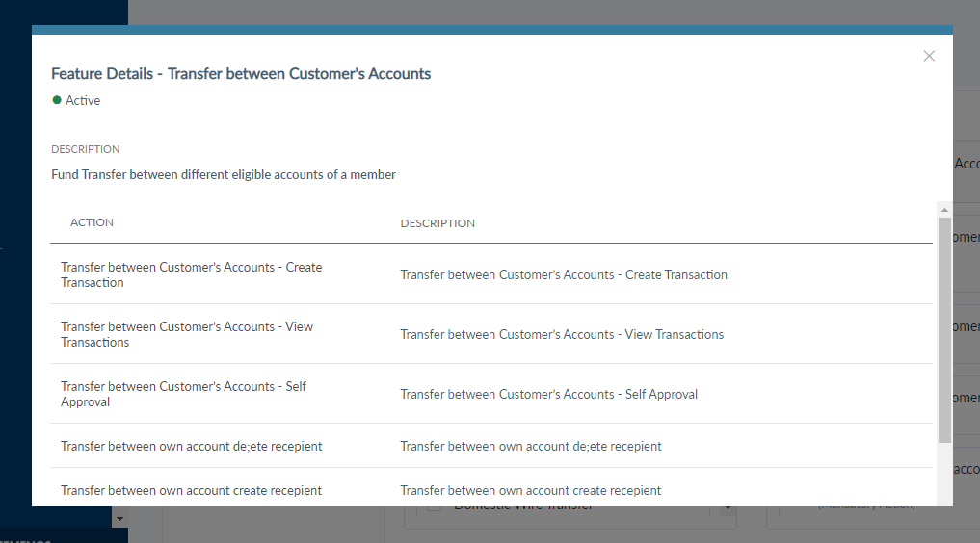Click the Self Approval text in the DESCRIPTION column
Screen dimensions: 980x543
548,394
